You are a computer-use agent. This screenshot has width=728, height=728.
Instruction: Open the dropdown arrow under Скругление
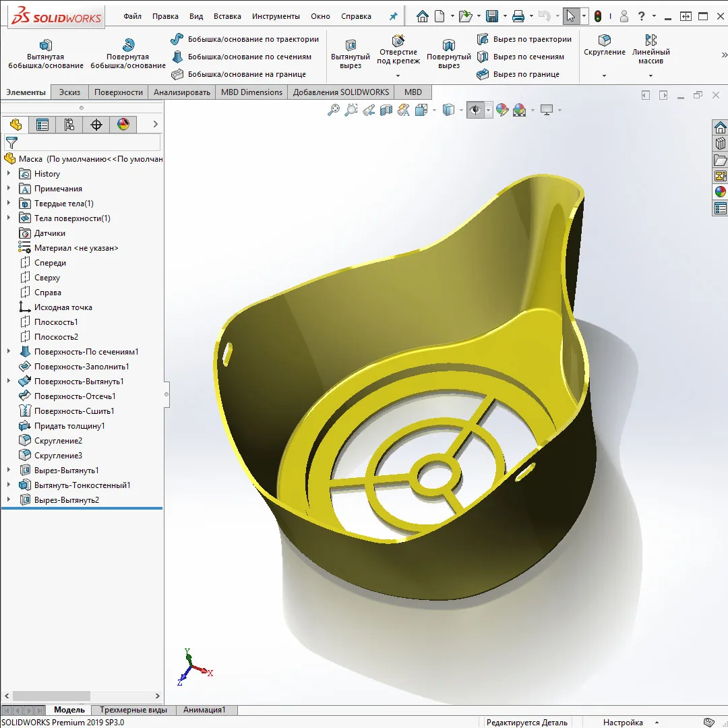click(605, 75)
